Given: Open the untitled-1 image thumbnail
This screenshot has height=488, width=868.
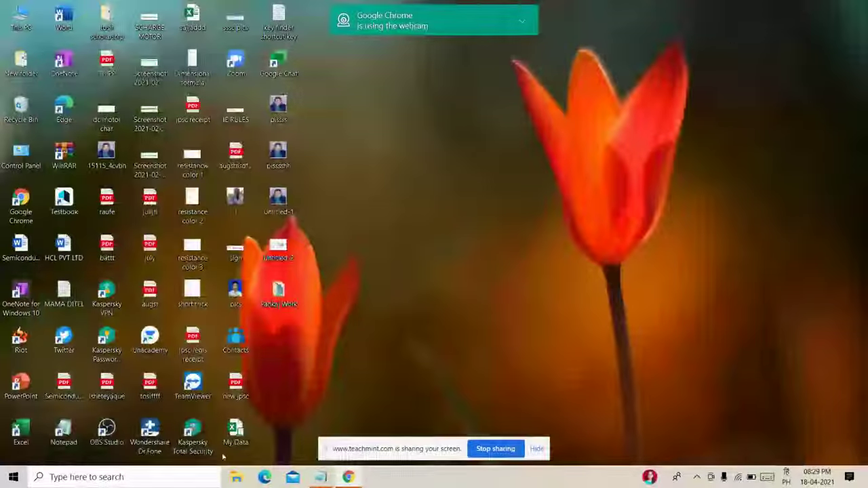Looking at the screenshot, I should 279,202.
